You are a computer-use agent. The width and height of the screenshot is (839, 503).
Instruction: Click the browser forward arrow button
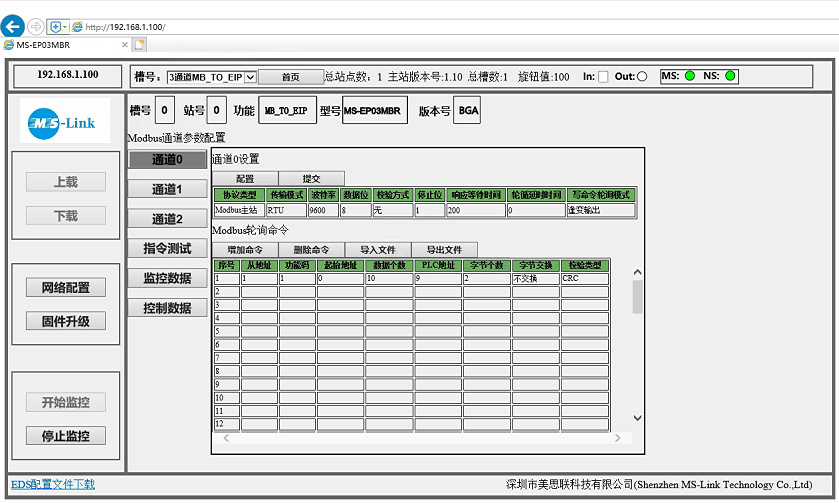37,27
